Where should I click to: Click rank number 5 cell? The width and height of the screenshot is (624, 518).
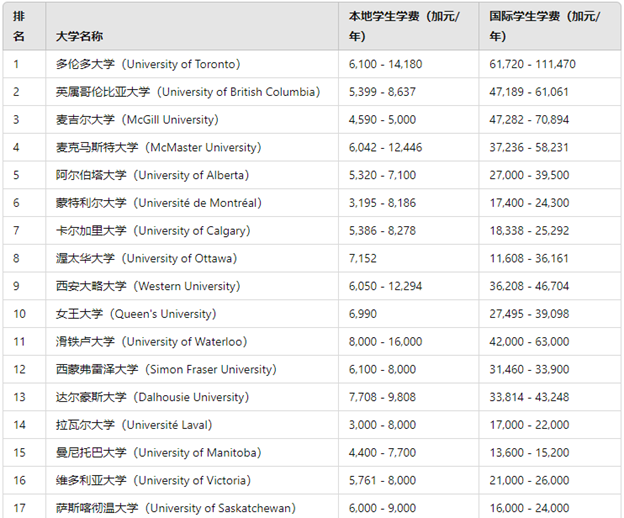(24, 175)
